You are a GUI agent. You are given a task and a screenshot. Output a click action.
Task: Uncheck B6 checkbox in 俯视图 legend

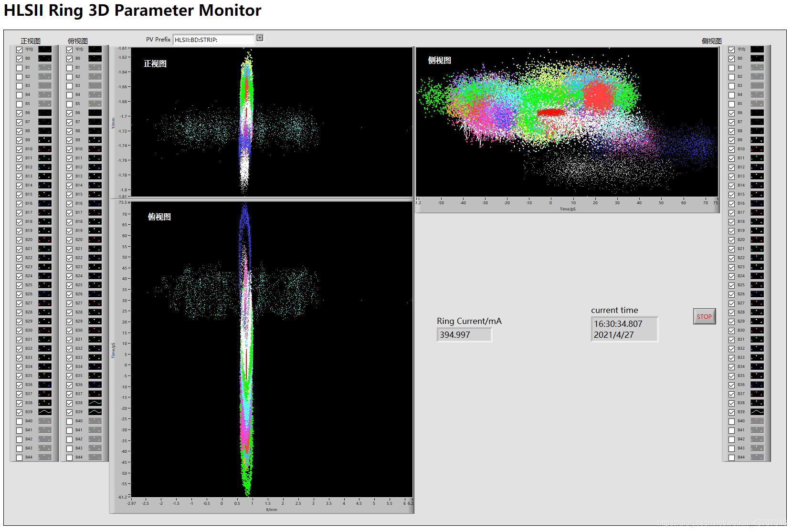(70, 113)
